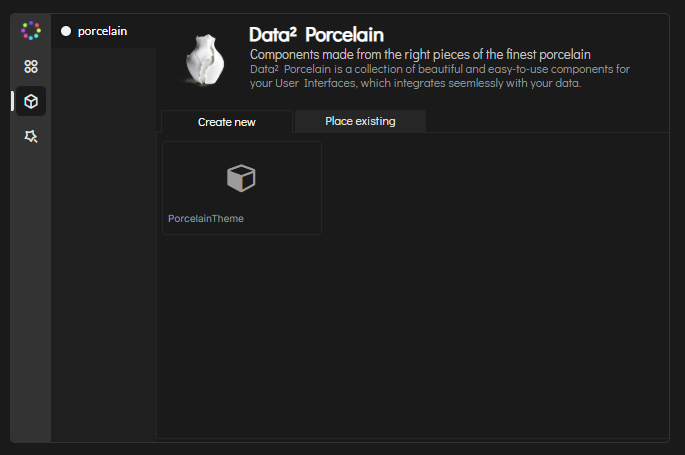685x455 pixels.
Task: Select the cube components icon in sidebar
Action: (31, 101)
